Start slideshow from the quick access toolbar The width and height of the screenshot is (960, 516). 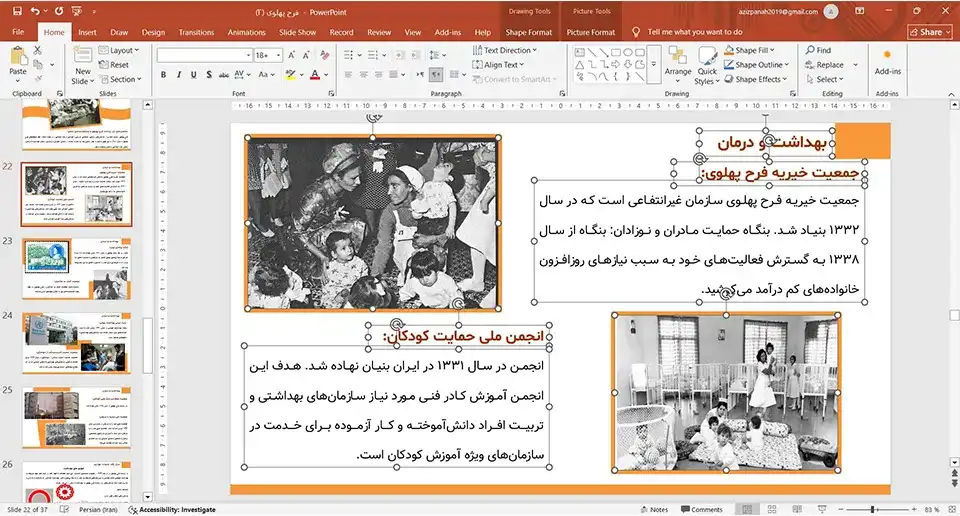pos(77,11)
